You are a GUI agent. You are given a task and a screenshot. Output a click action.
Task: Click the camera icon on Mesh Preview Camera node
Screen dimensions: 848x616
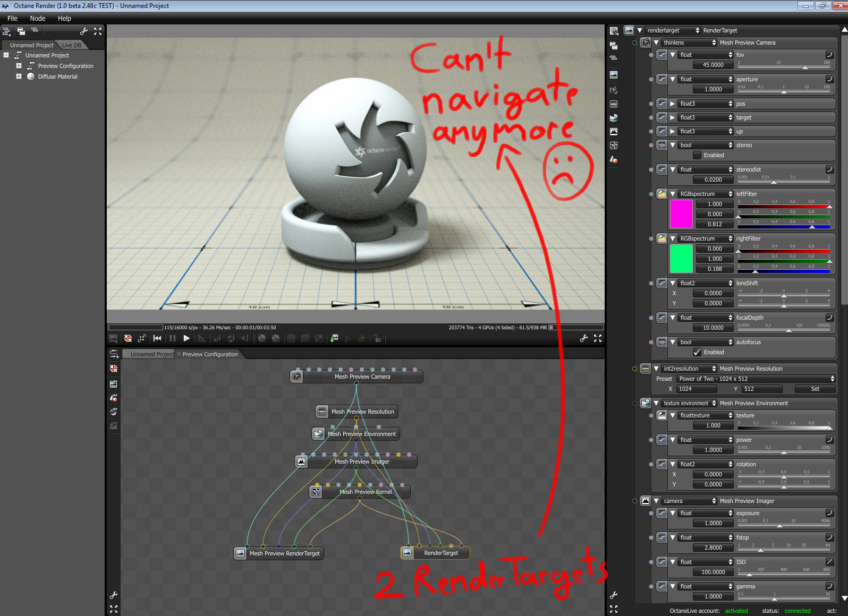[296, 377]
